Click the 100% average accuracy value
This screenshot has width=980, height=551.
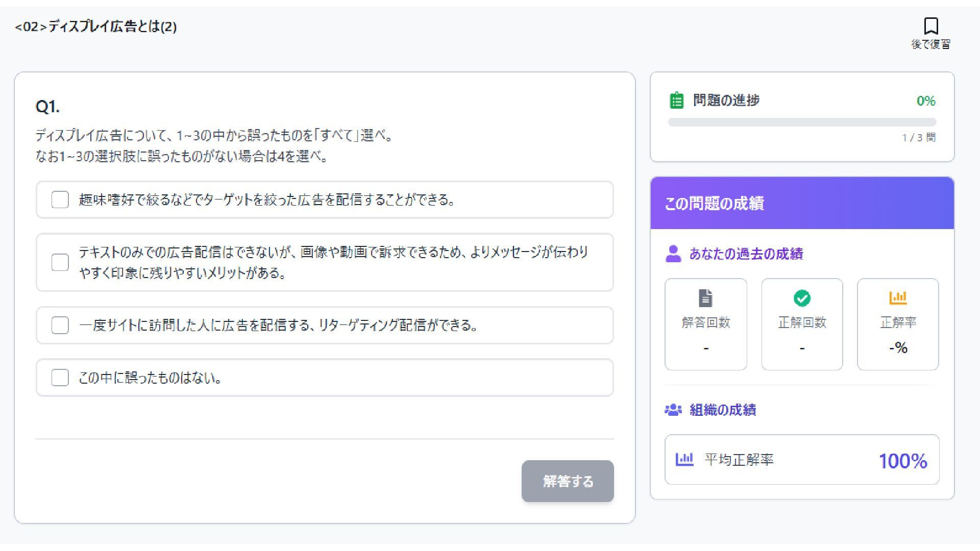click(x=902, y=461)
